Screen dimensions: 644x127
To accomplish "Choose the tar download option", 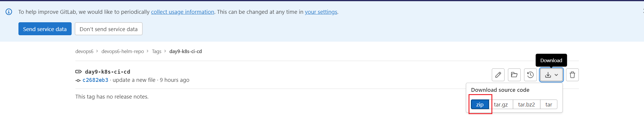I will (549, 104).
